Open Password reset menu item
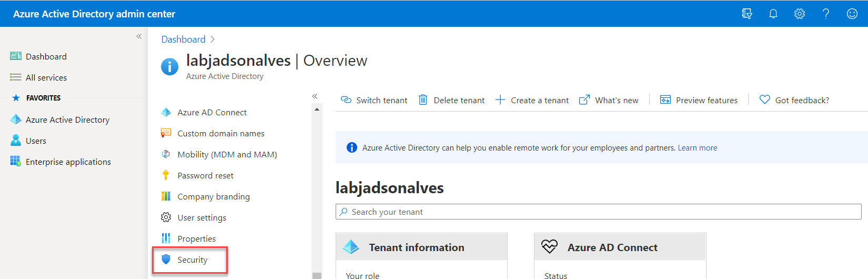Screen dimensions: 868x279 (205, 175)
